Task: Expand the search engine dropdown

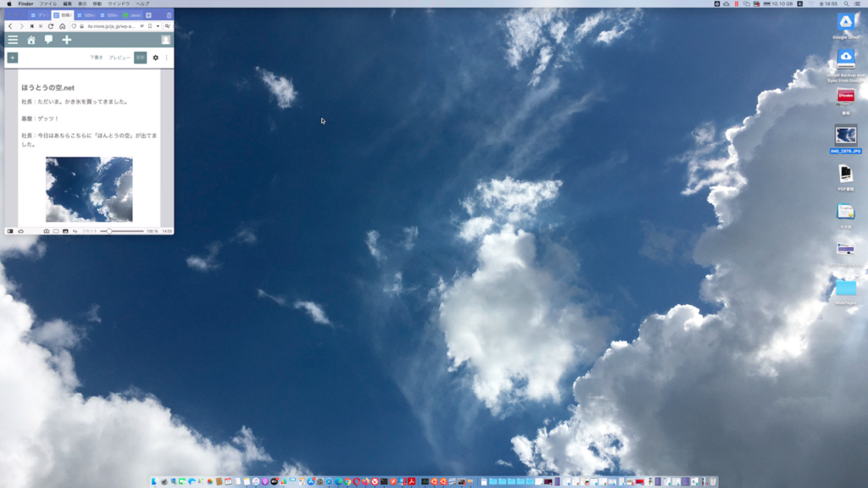Action: (168, 26)
